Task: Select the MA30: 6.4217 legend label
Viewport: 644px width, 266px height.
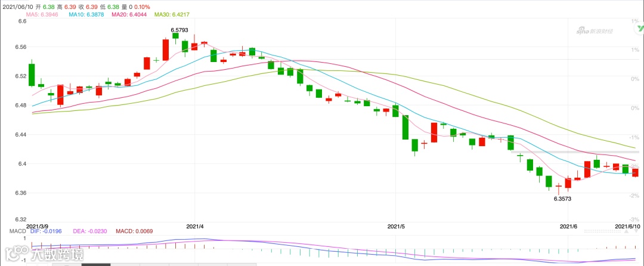Action: (x=172, y=14)
